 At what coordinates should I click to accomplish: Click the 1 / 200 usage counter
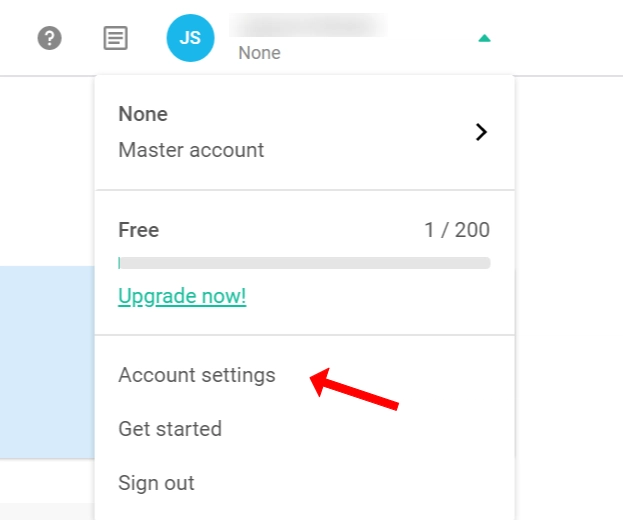pyautogui.click(x=457, y=230)
